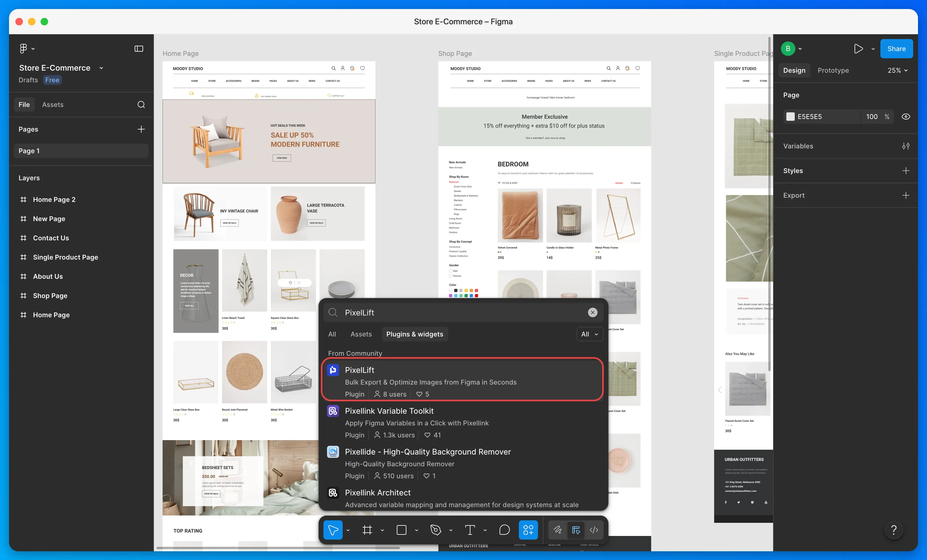Image resolution: width=927 pixels, height=560 pixels.
Task: Switch to the Design tab
Action: point(794,70)
